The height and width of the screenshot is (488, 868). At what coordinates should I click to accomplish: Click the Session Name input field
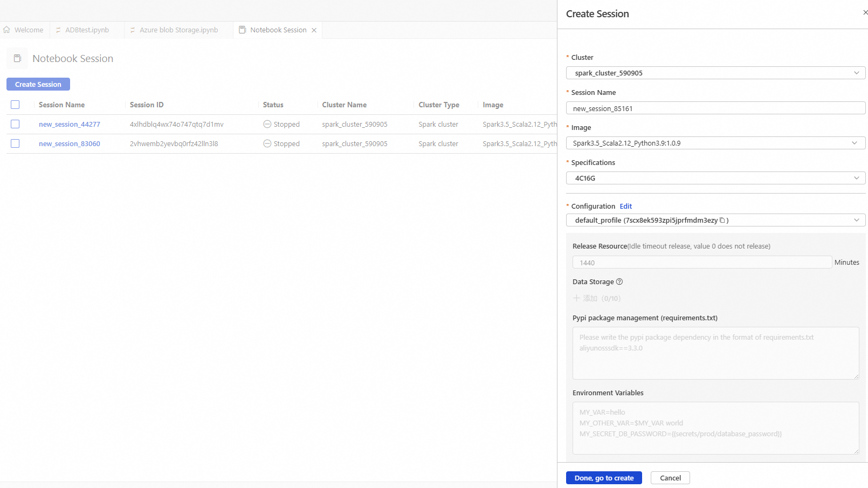715,108
